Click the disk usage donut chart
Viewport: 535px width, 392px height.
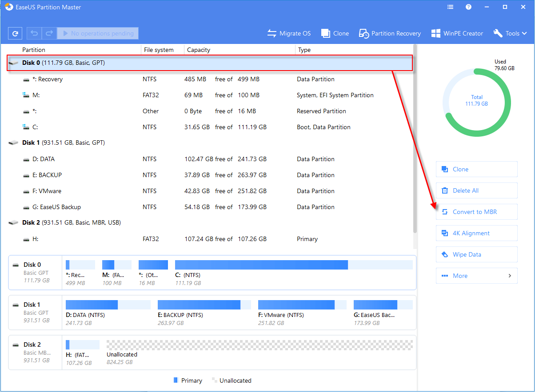(476, 103)
